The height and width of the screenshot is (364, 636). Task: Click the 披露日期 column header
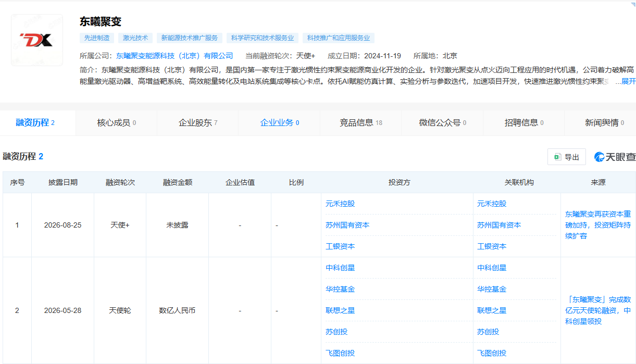(x=63, y=182)
